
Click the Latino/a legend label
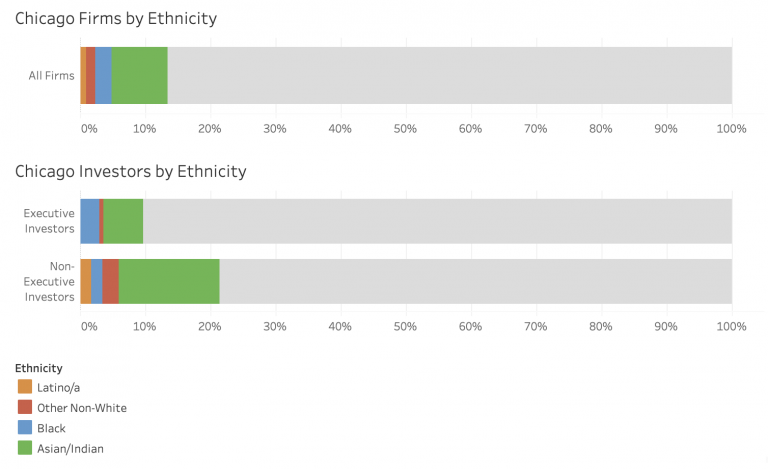pos(58,388)
